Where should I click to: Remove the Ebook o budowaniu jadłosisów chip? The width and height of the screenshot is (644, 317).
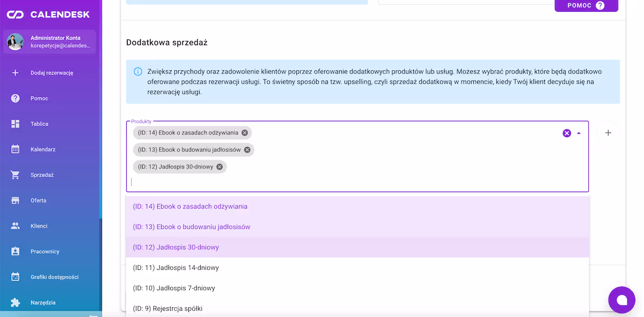pyautogui.click(x=247, y=150)
